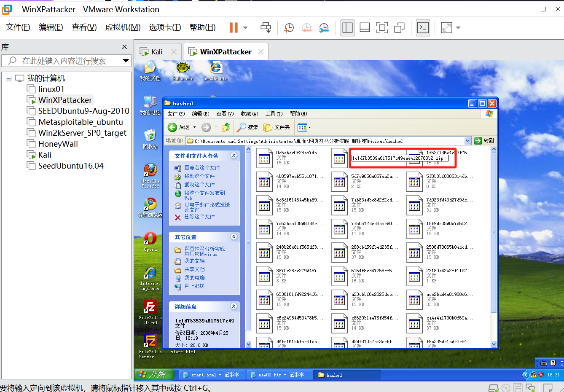Collapse the 详细信息 panel
This screenshot has width=564, height=392.
pos(234,306)
